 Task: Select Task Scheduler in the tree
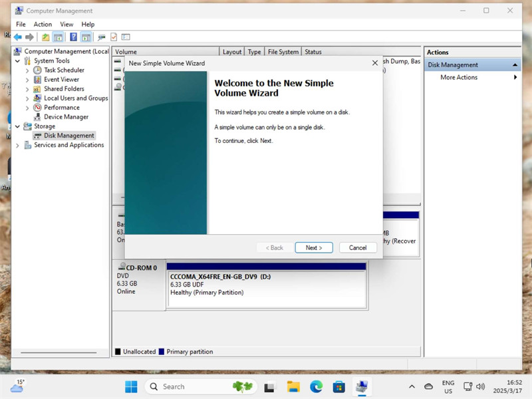coord(64,70)
